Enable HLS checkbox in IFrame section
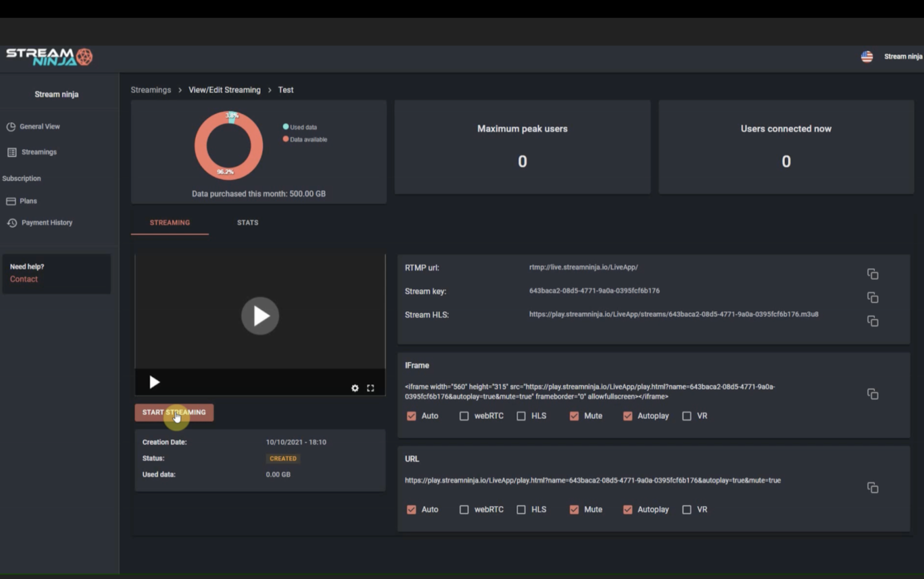This screenshot has width=924, height=579. 521,416
